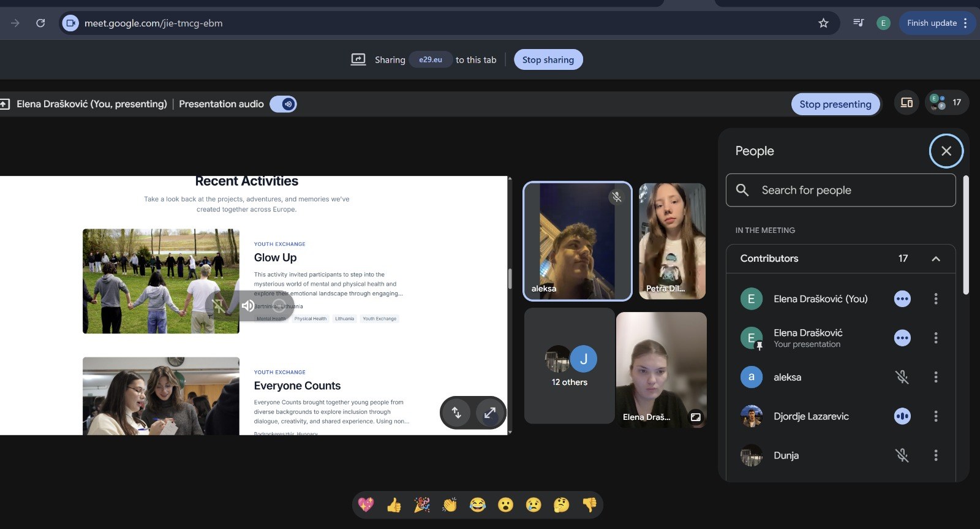The height and width of the screenshot is (529, 980).
Task: Send the thumbs down reaction
Action: point(589,504)
